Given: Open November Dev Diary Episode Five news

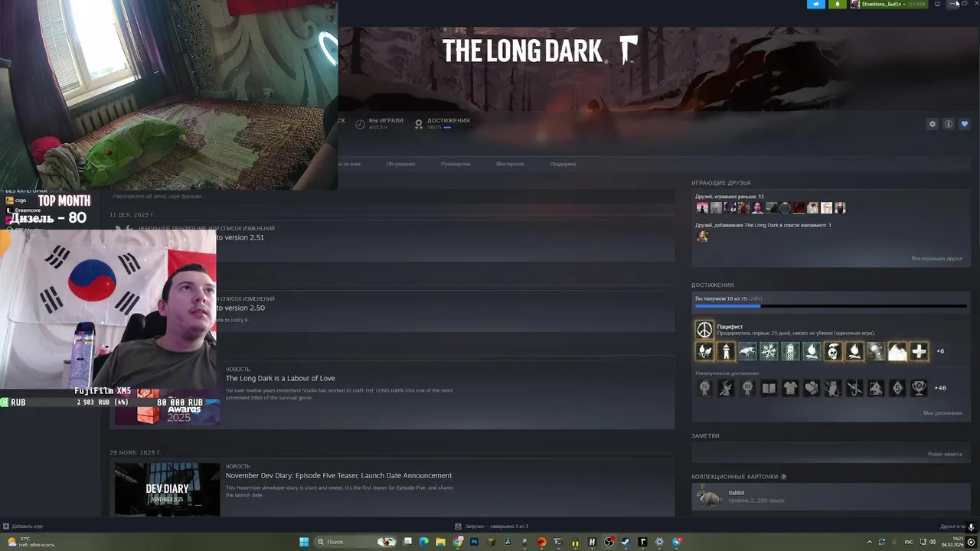Looking at the screenshot, I should tap(338, 475).
